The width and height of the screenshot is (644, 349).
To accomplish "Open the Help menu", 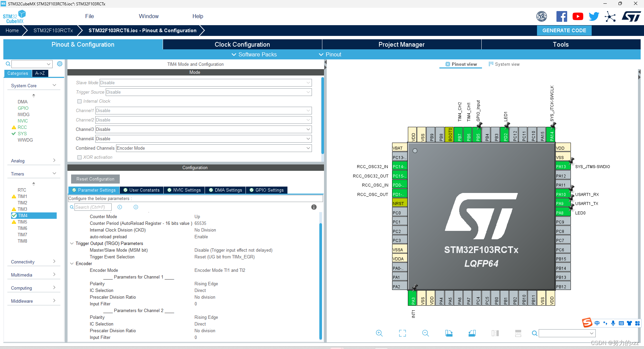I will click(198, 16).
